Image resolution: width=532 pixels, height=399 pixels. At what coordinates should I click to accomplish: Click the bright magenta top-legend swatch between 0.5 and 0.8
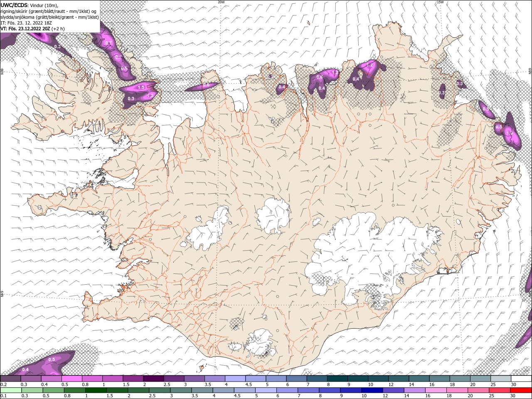coord(71,379)
